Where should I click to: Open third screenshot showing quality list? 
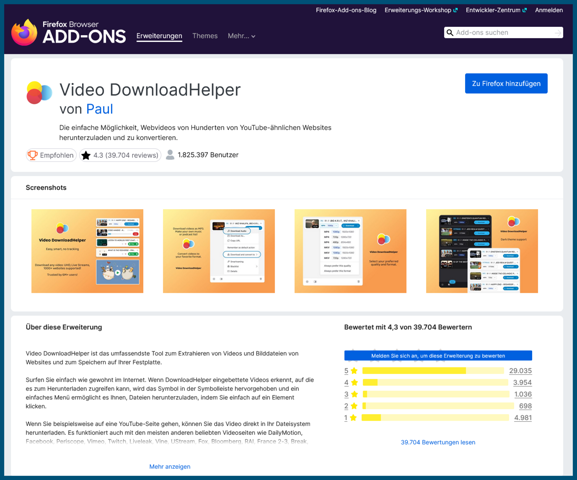(x=350, y=251)
